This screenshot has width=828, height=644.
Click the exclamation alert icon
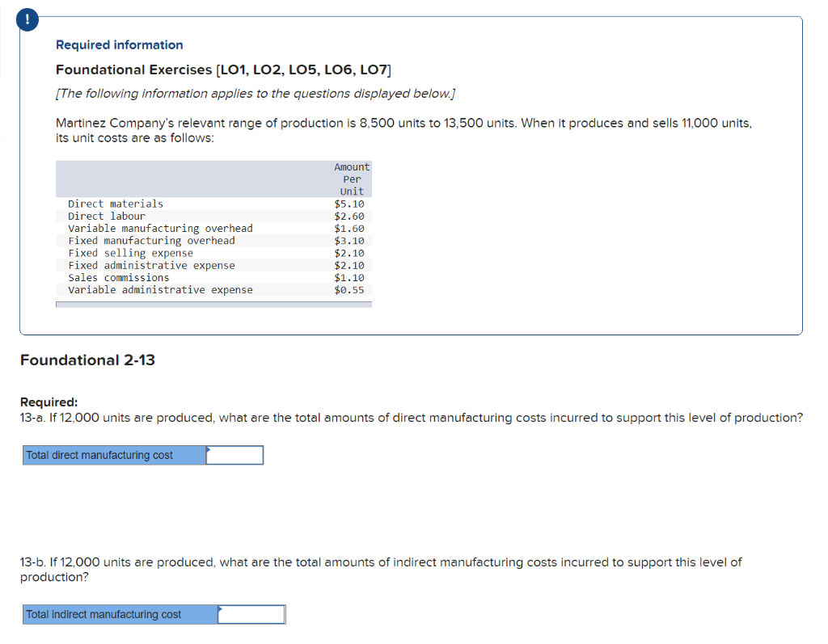(x=27, y=20)
